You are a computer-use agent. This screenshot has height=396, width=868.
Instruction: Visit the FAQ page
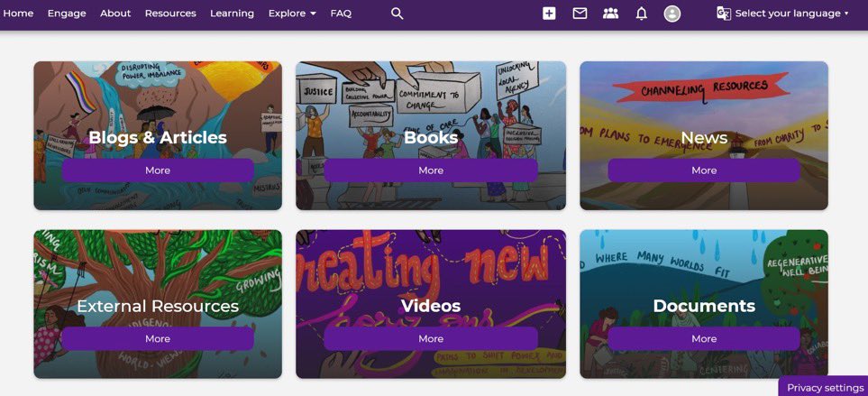[x=341, y=14]
